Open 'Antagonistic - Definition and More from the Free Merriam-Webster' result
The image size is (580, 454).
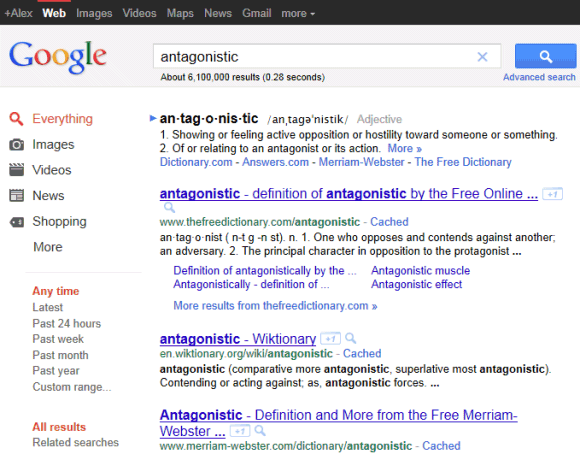click(x=338, y=423)
